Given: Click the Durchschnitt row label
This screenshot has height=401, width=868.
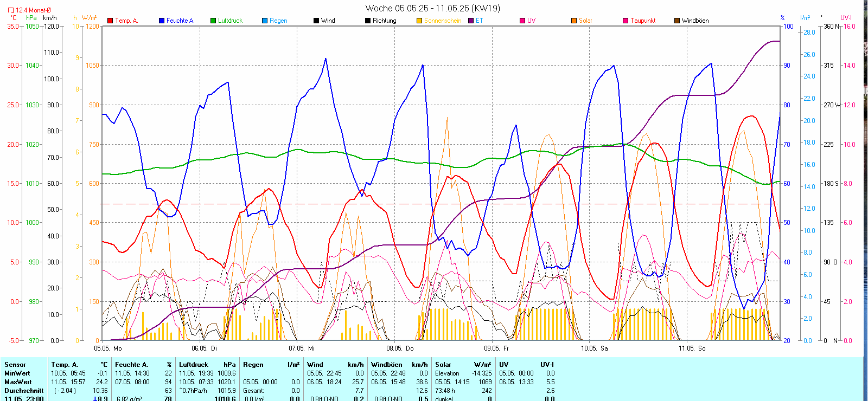Looking at the screenshot, I should [x=24, y=391].
